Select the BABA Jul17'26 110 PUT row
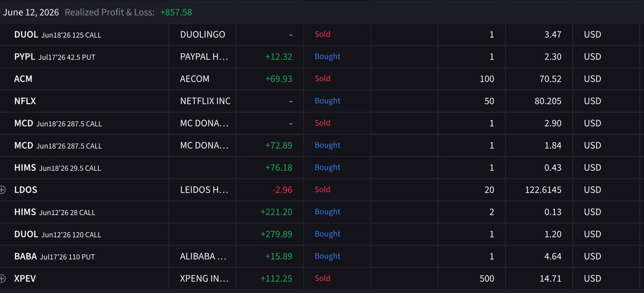 point(322,256)
